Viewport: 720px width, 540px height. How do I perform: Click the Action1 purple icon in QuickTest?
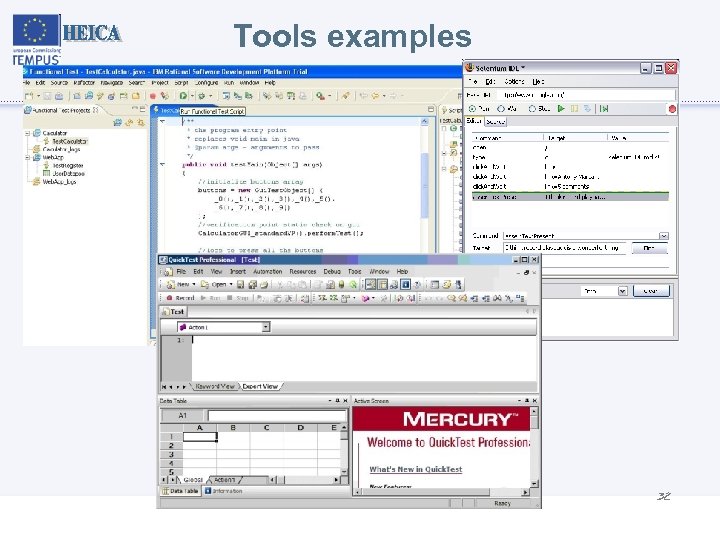coord(183,327)
